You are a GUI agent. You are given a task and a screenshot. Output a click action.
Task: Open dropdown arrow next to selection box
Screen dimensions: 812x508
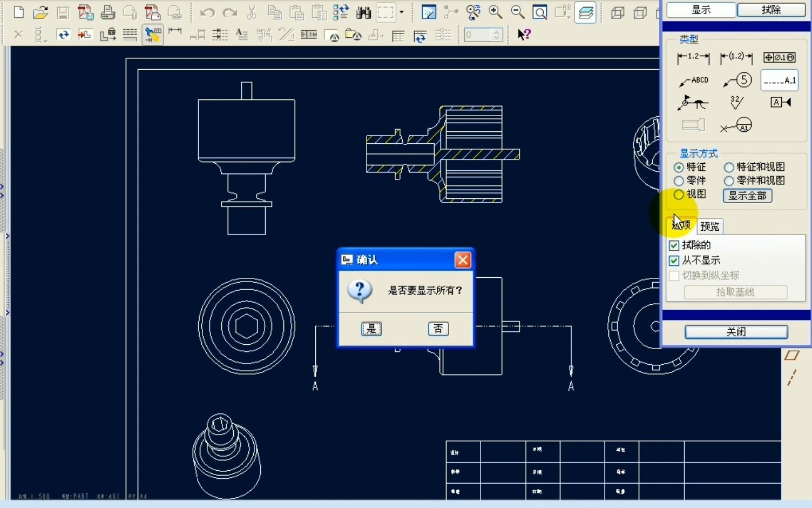pos(401,12)
